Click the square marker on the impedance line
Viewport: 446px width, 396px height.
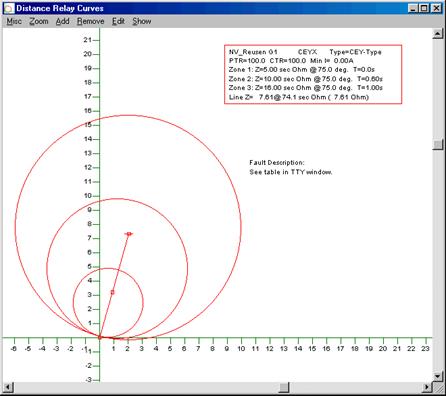[112, 292]
